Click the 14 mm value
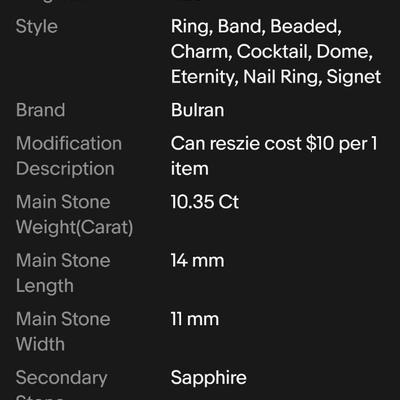The width and height of the screenshot is (400, 400). coord(197,260)
